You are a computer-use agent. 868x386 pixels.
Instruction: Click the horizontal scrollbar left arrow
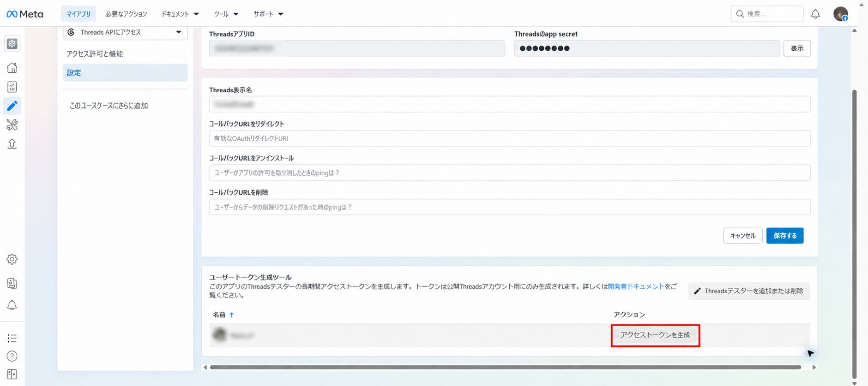[205, 367]
